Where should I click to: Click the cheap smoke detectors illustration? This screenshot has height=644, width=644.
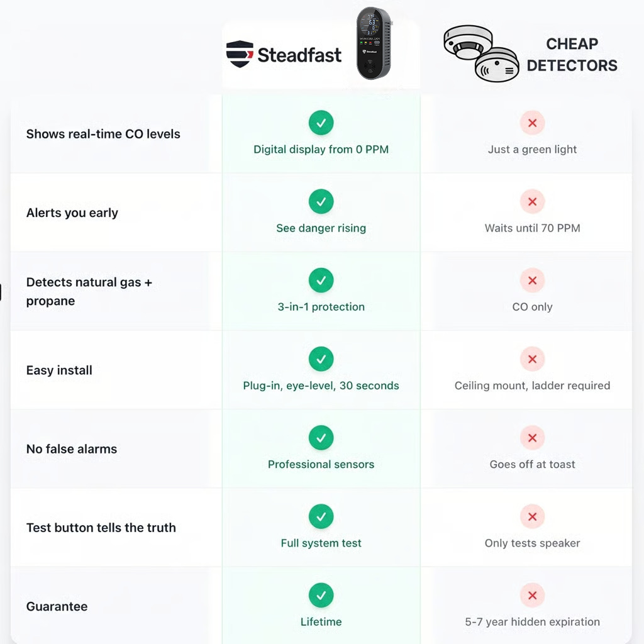(x=481, y=53)
